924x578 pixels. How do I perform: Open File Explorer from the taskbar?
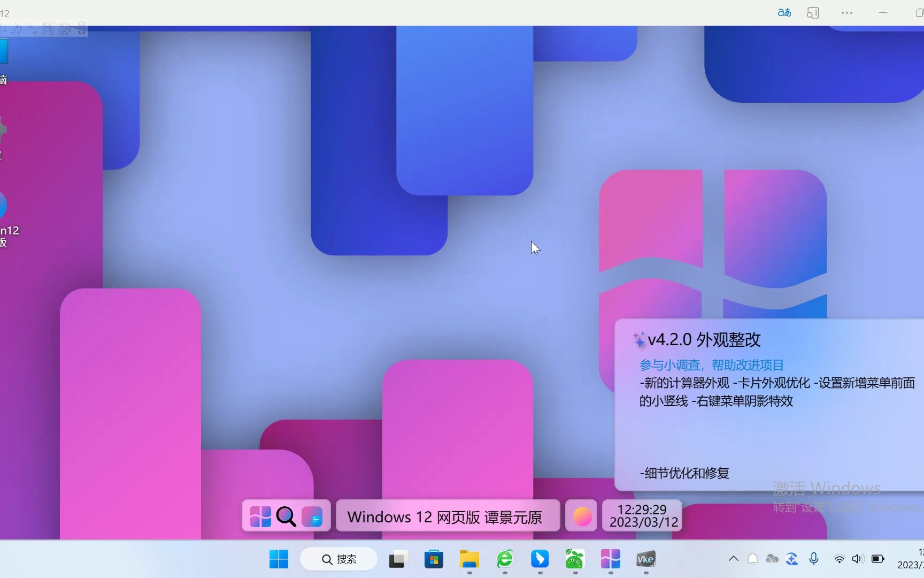469,559
